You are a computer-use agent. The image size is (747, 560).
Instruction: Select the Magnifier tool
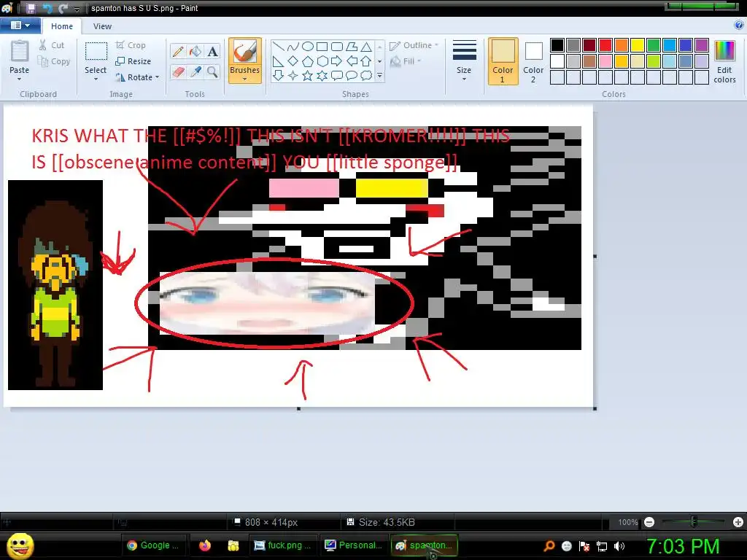(212, 72)
